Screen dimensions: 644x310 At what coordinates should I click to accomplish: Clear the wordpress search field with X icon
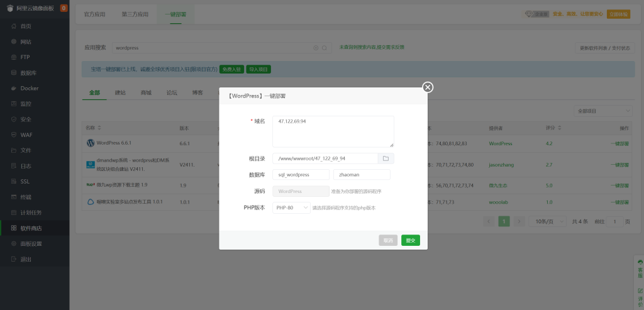tap(316, 48)
